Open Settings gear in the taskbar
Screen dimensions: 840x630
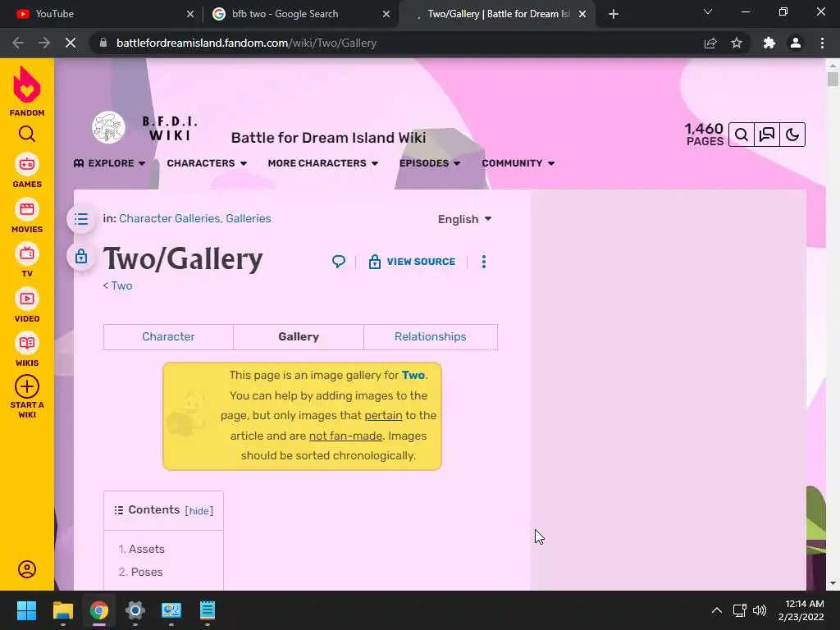(135, 610)
